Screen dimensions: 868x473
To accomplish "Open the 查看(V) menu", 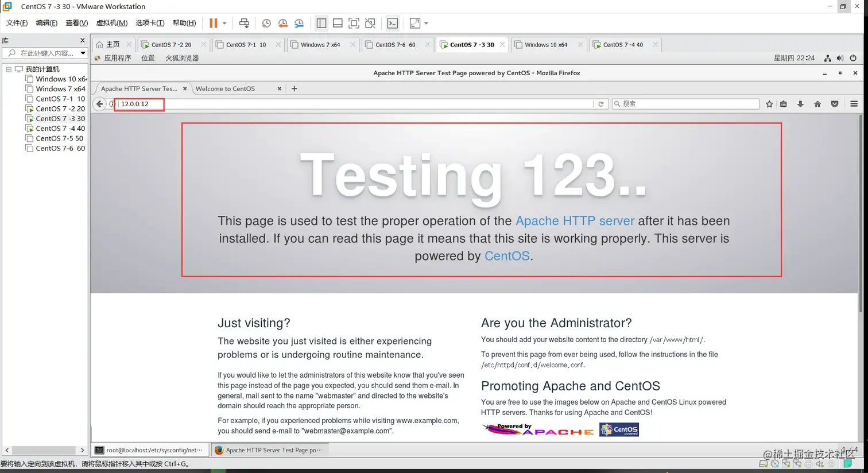I will click(76, 23).
